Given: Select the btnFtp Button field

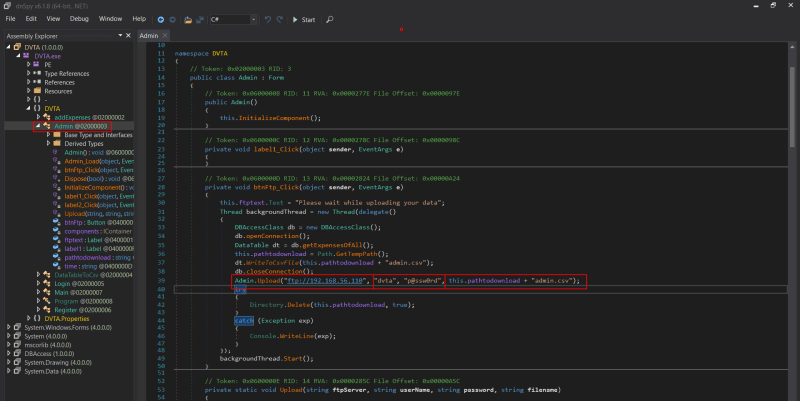Looking at the screenshot, I should tap(98, 222).
